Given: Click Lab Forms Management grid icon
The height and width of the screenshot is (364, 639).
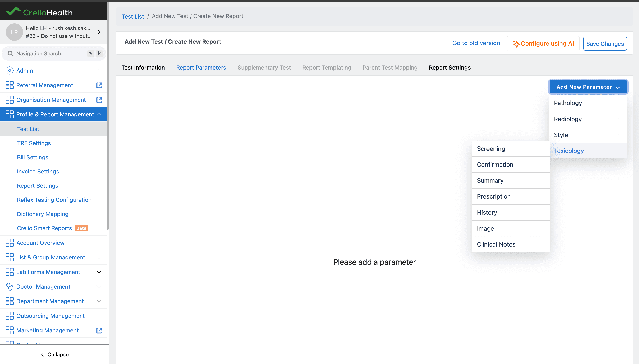Looking at the screenshot, I should point(10,272).
